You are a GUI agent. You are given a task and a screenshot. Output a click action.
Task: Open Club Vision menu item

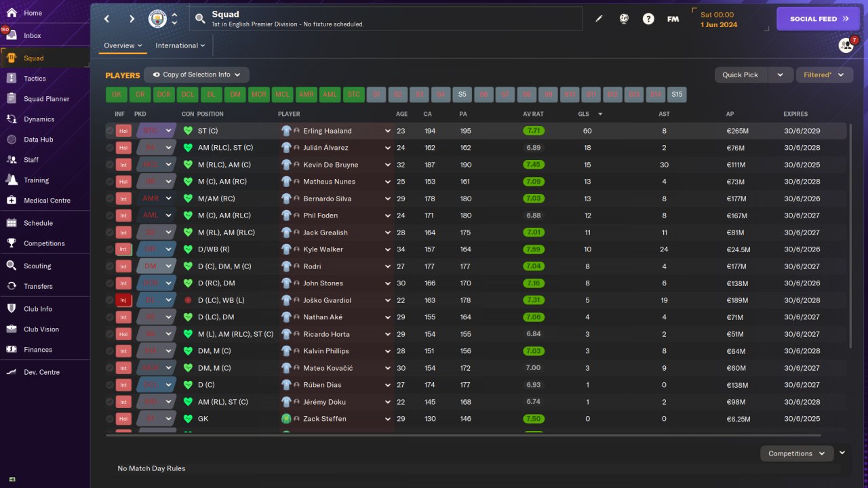[41, 329]
